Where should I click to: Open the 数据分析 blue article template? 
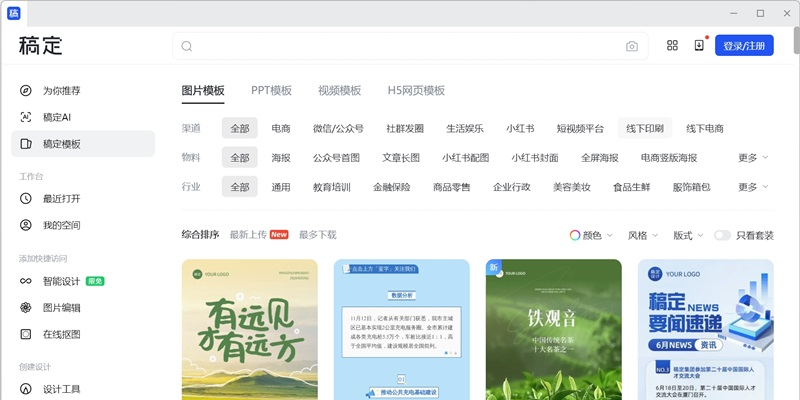pyautogui.click(x=402, y=330)
